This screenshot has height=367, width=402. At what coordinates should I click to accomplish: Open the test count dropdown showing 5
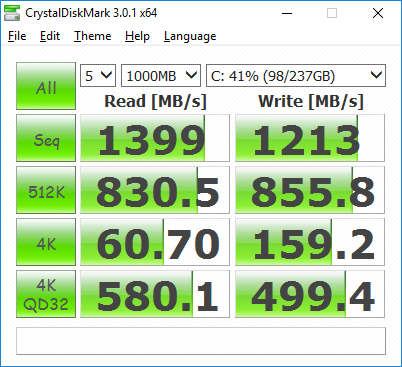click(x=98, y=76)
